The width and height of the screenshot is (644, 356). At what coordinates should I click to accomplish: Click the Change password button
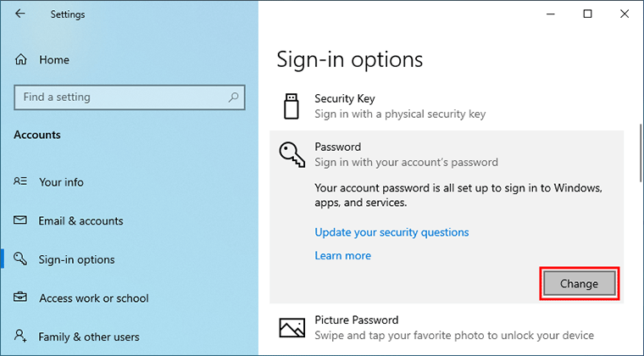579,283
